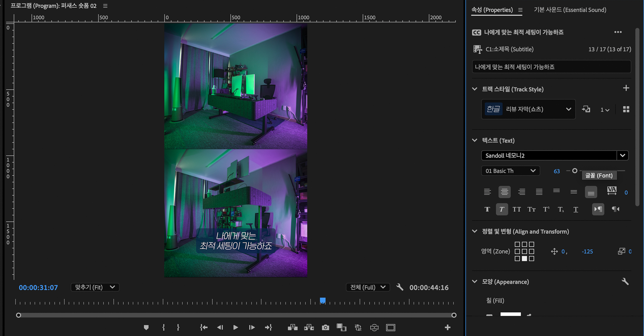Enable center align text

[504, 192]
